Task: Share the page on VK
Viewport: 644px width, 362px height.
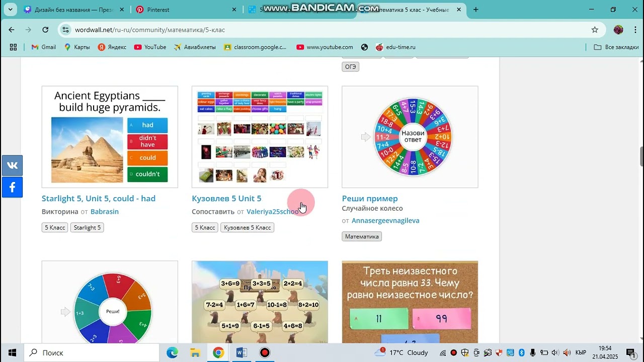Action: coord(12,165)
